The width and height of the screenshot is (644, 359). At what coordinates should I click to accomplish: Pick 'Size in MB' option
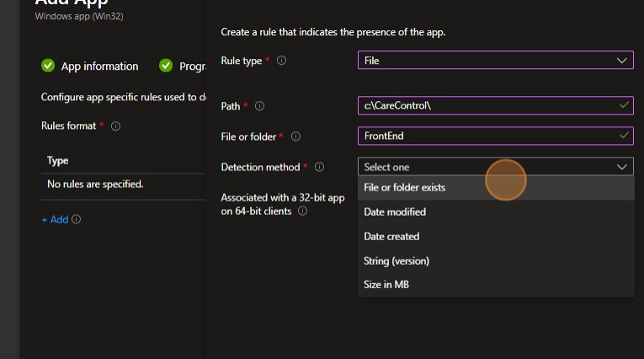(386, 284)
